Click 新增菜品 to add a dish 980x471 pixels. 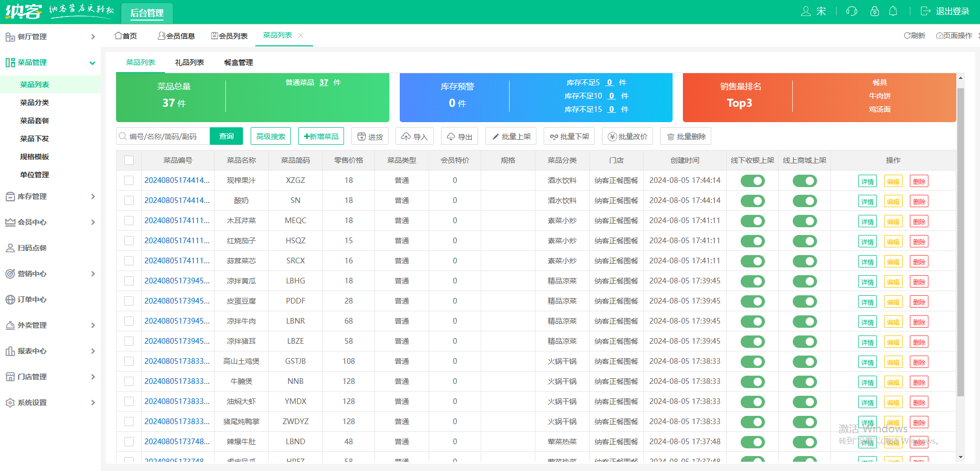point(321,137)
